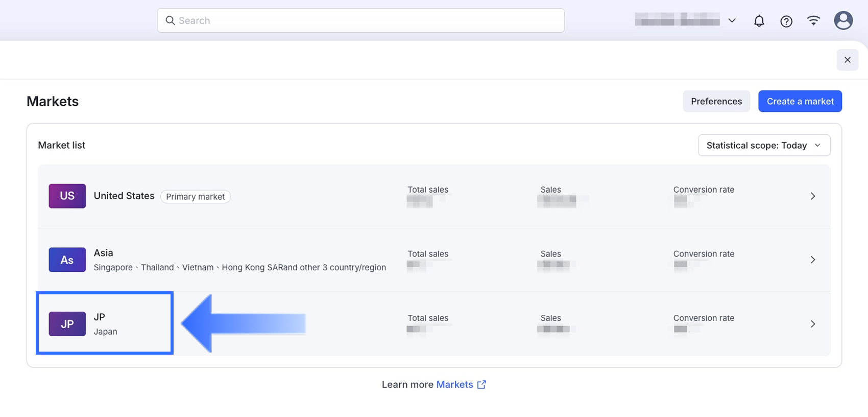The height and width of the screenshot is (417, 868).
Task: Open the Statistical scope dropdown
Action: (x=764, y=146)
